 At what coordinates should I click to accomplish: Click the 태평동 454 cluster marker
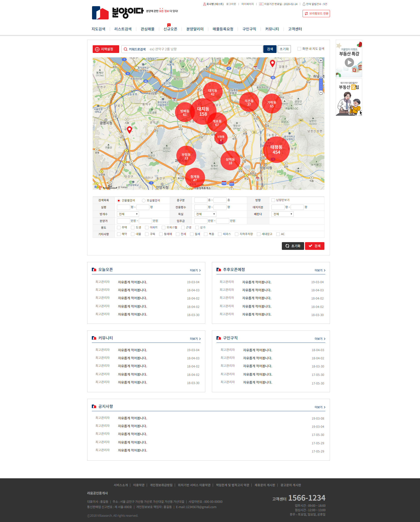click(276, 150)
